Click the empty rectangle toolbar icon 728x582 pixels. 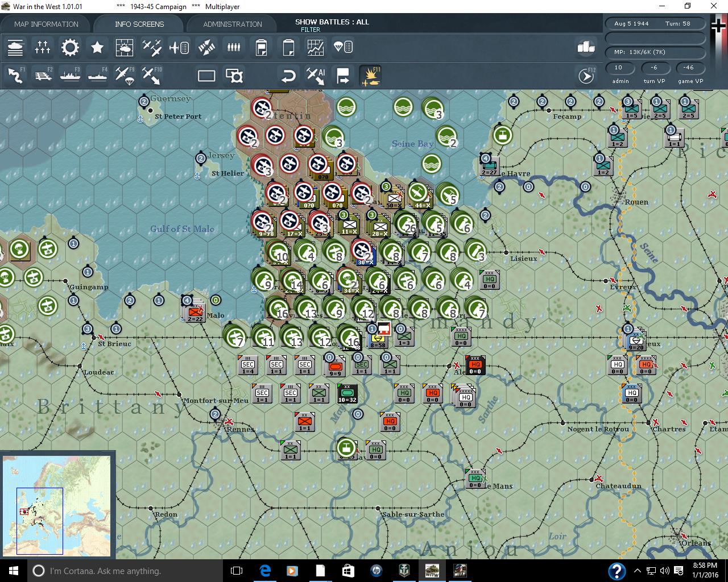pyautogui.click(x=206, y=76)
